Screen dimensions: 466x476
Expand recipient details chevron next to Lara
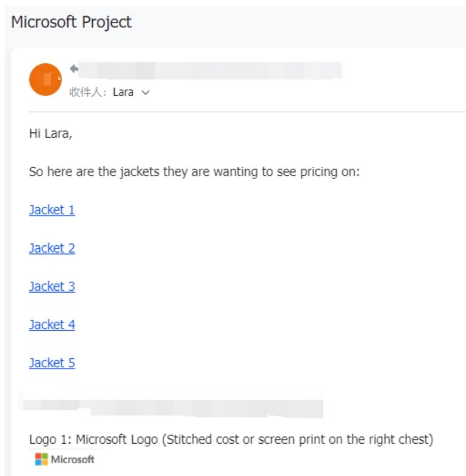[145, 93]
